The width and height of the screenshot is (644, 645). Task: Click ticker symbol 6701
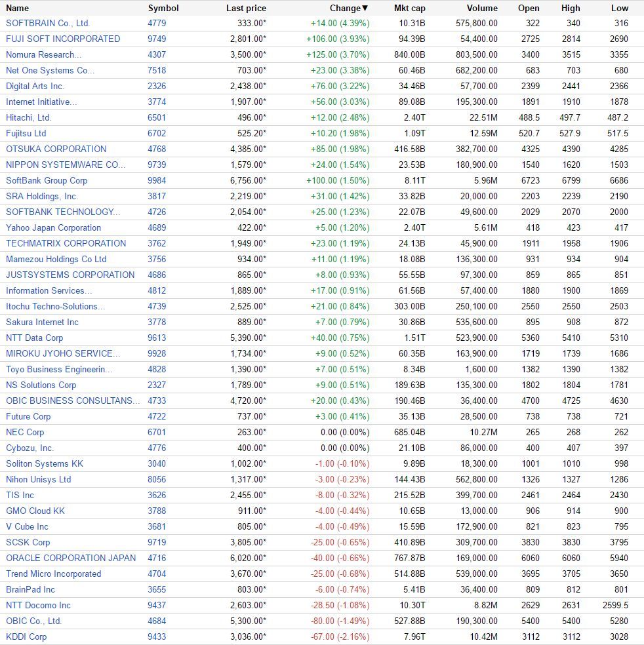[x=157, y=433]
